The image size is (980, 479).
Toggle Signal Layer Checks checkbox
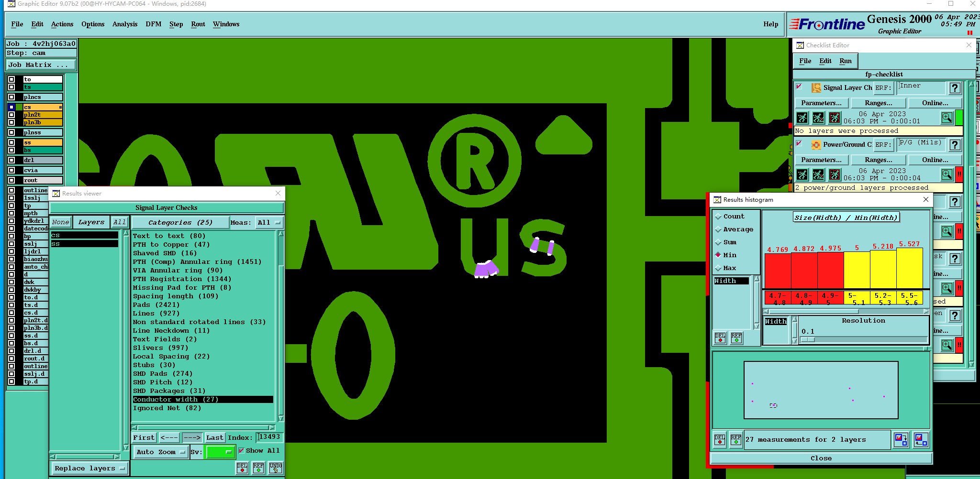coord(799,87)
